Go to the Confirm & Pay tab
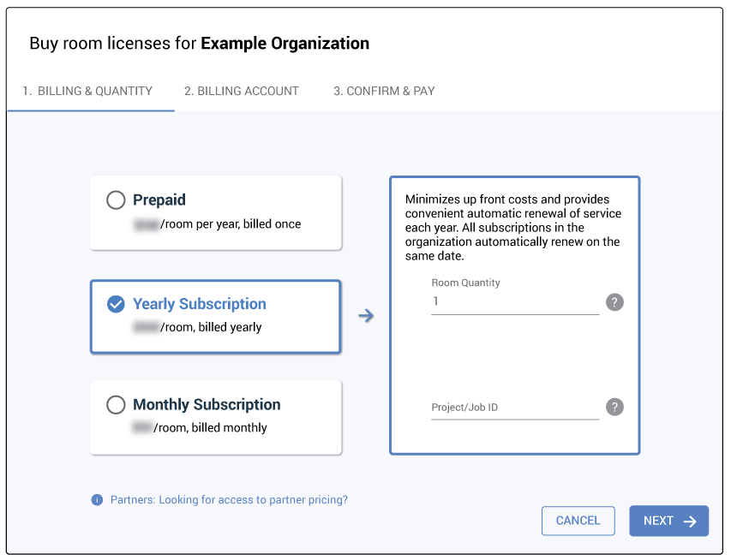 click(x=384, y=91)
